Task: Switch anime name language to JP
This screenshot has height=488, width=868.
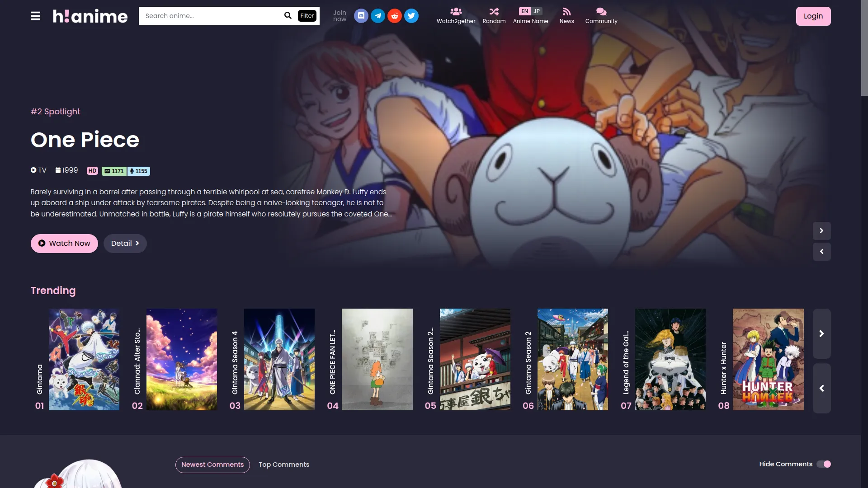Action: (x=537, y=11)
